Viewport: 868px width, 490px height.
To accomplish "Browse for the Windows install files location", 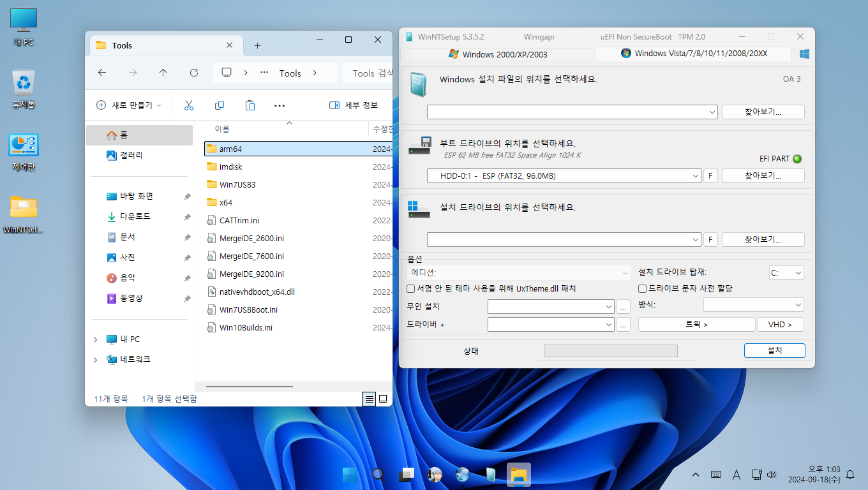I will point(763,112).
